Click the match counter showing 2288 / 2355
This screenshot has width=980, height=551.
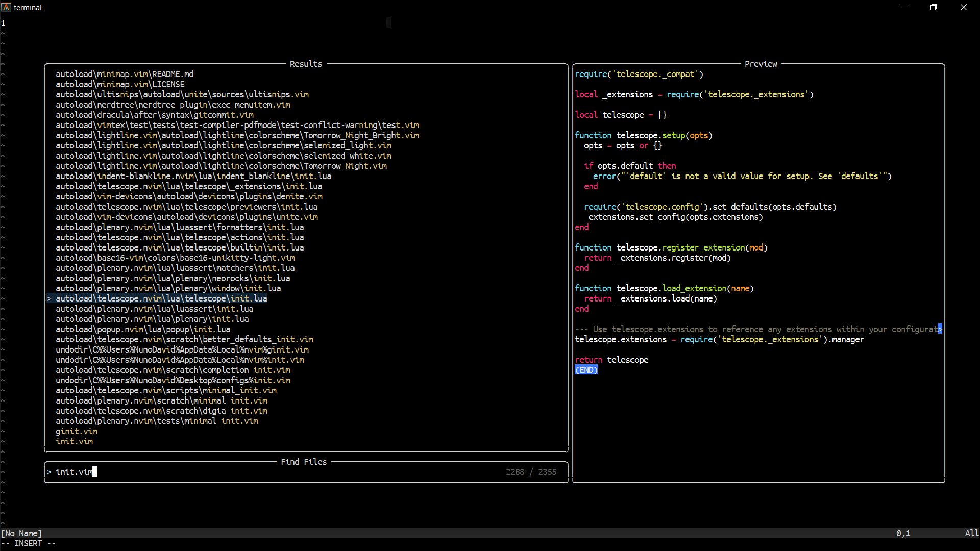click(x=531, y=472)
